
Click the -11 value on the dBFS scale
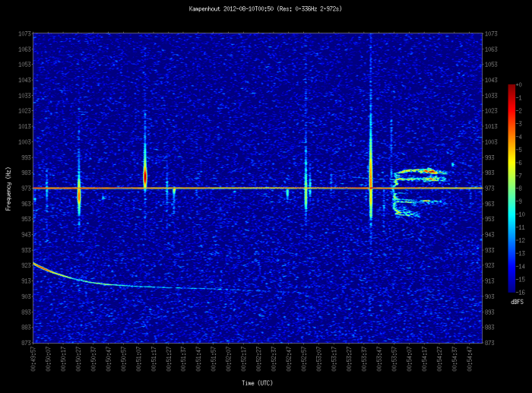[520, 227]
